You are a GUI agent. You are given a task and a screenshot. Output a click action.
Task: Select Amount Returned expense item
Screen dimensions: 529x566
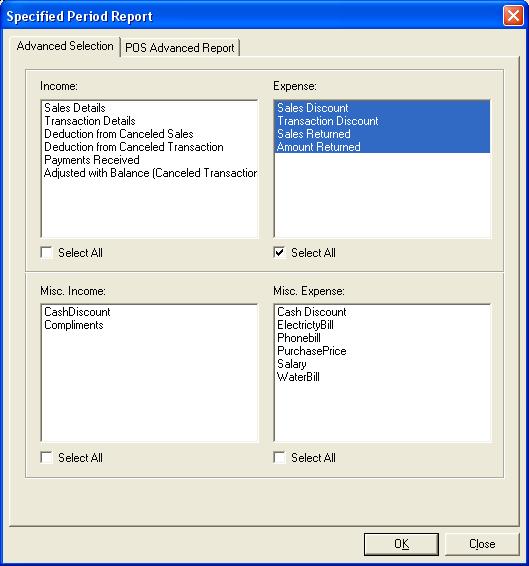[x=382, y=147]
